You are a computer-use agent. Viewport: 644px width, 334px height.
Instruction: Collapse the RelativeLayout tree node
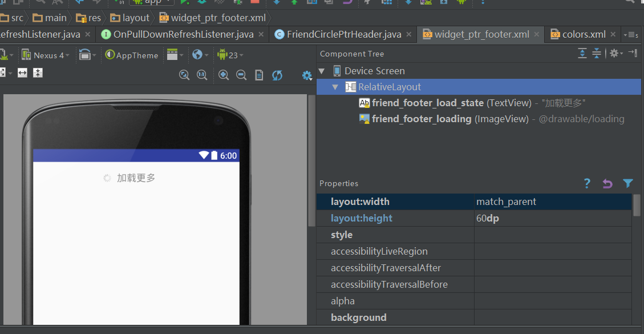(335, 87)
